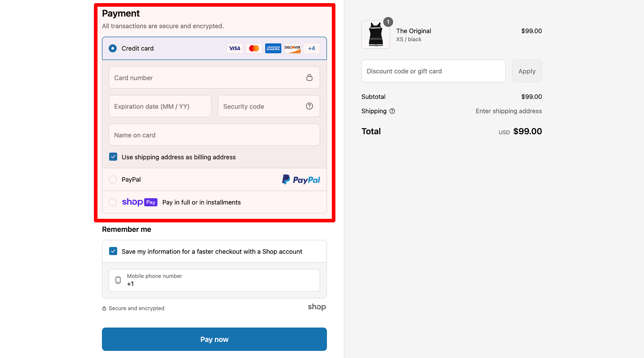Uncheck use shipping address as billing address
Screen dimensions: 644x358
tap(113, 157)
